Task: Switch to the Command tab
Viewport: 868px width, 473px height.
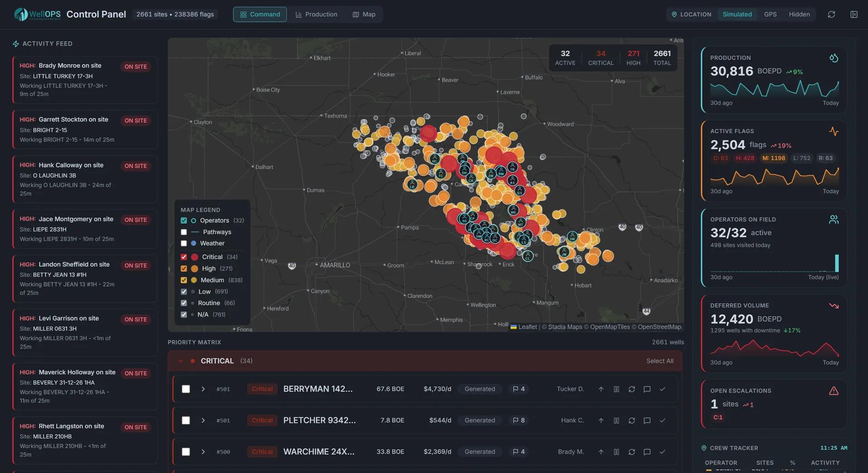Action: coord(260,14)
